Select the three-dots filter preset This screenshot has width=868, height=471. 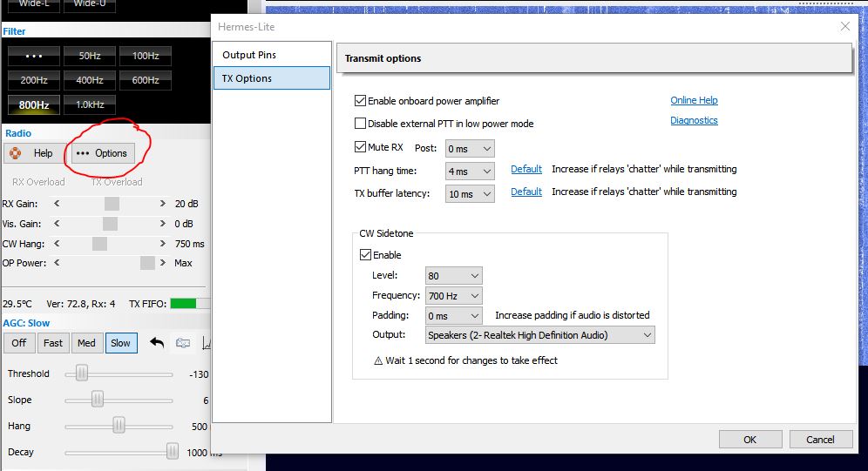[x=34, y=56]
